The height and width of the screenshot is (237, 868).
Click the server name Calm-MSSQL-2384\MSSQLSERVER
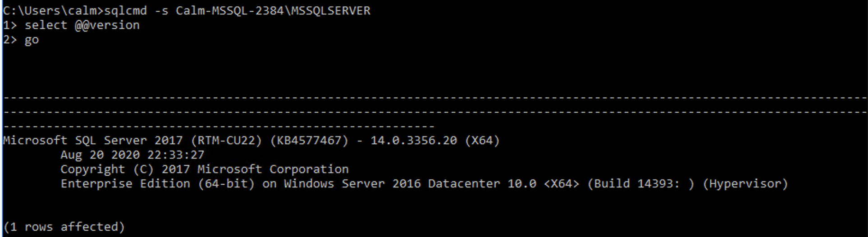click(x=273, y=10)
